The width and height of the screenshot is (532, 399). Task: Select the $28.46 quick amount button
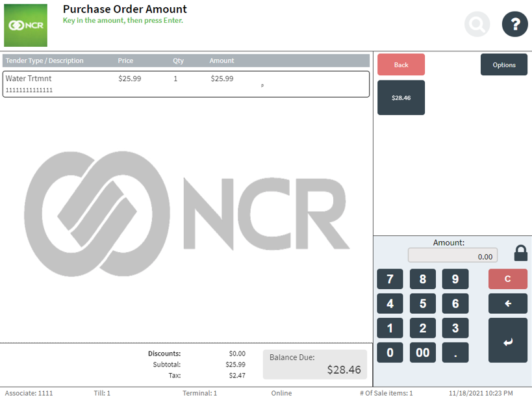pos(401,98)
